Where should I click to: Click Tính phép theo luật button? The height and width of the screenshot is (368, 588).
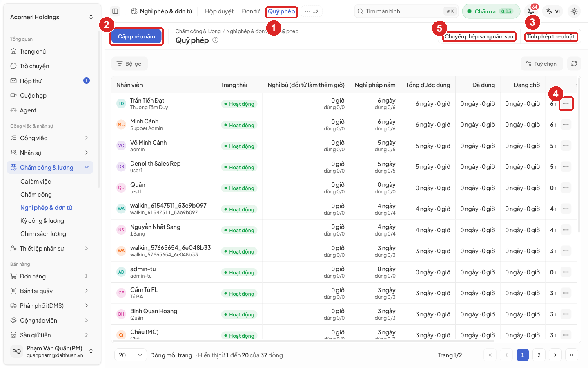[x=550, y=36]
